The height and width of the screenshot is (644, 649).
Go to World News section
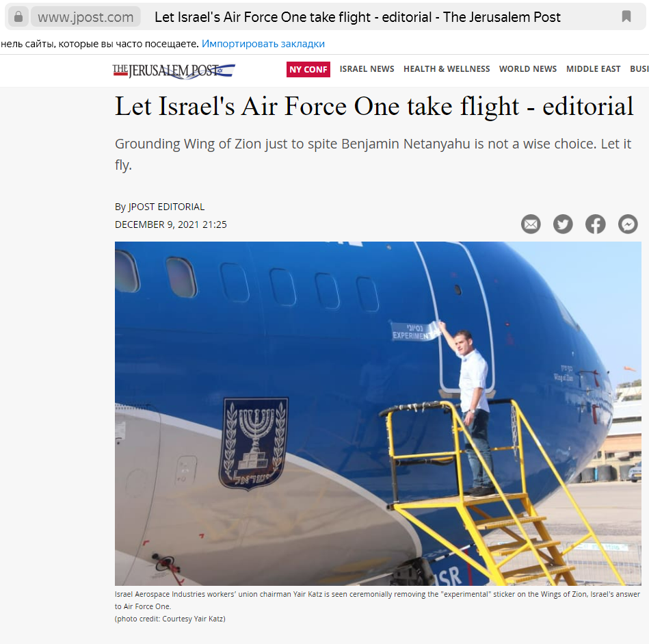tap(528, 68)
